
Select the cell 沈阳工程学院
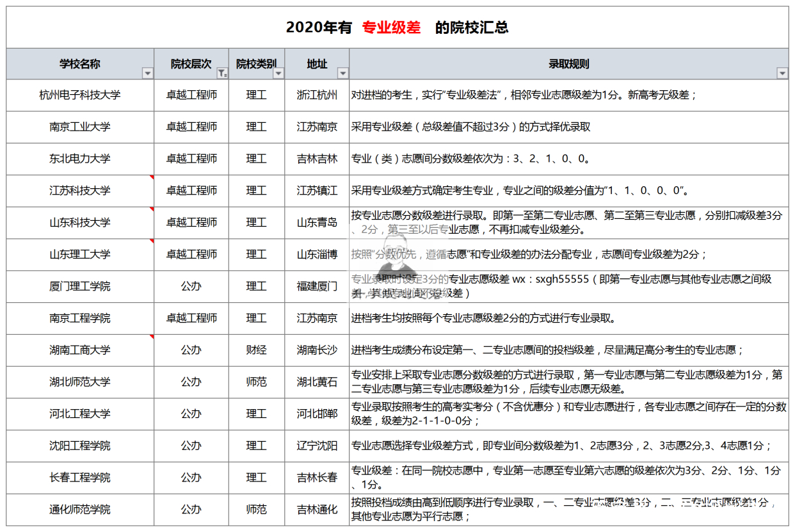pyautogui.click(x=80, y=446)
